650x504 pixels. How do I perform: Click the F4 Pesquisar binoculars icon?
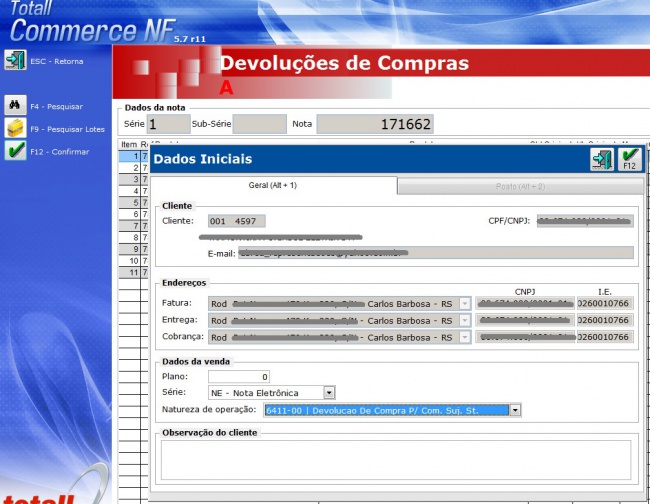click(15, 105)
